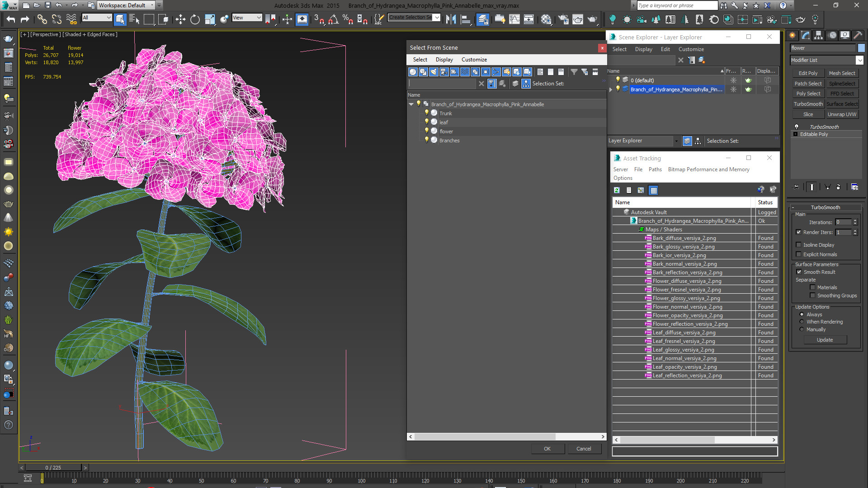Open the Modifier List dropdown
The height and width of the screenshot is (488, 868).
tap(859, 60)
